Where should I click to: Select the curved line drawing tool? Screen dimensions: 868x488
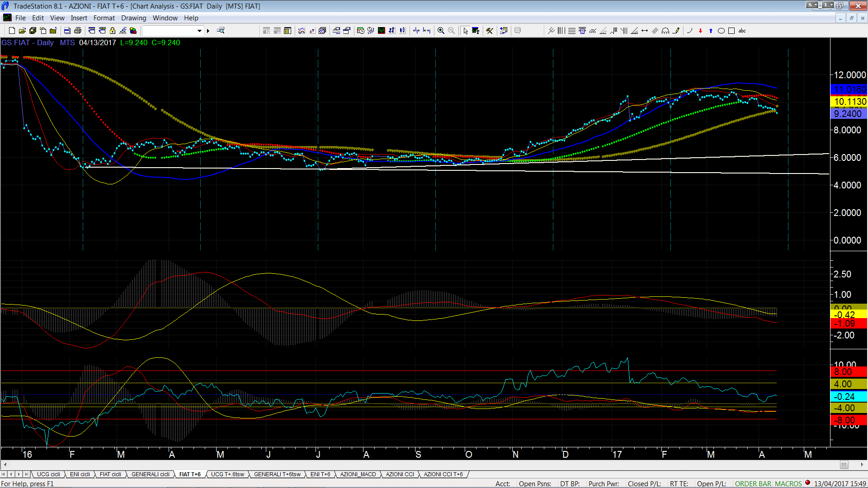[x=689, y=31]
